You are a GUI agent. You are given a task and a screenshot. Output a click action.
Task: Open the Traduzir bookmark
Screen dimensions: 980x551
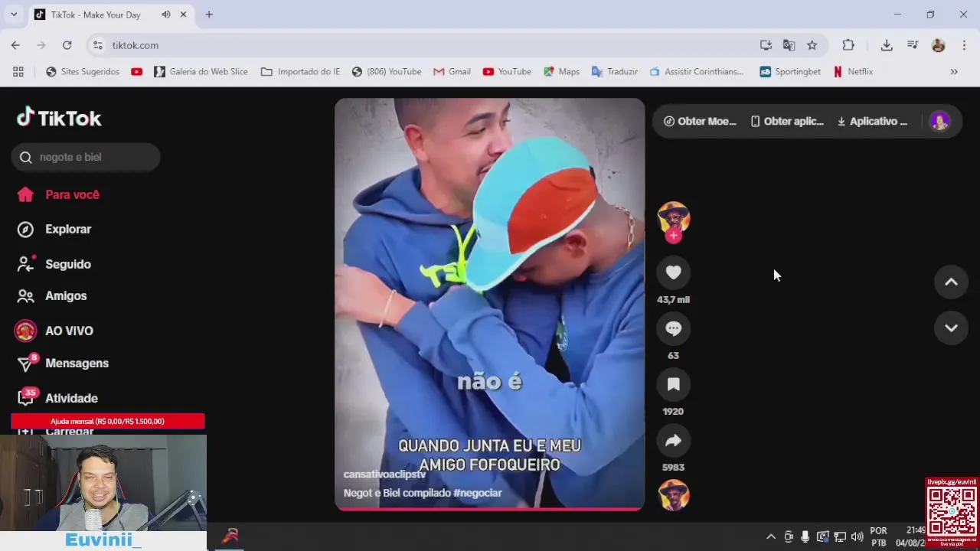[x=615, y=71]
